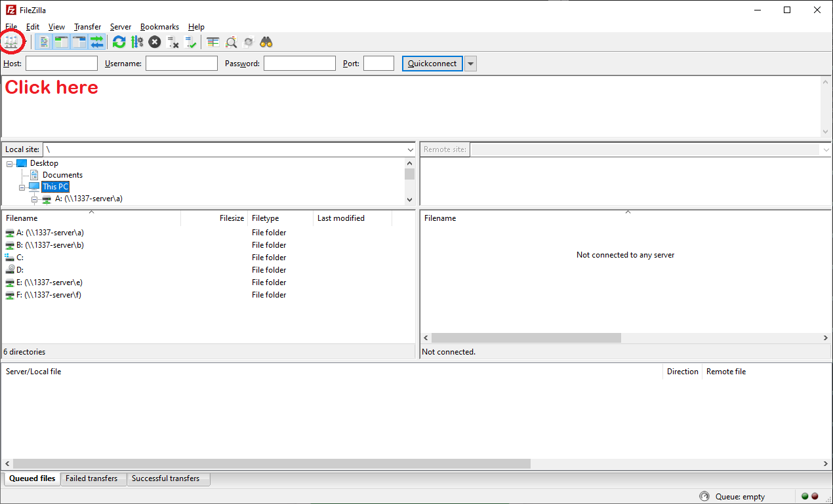Collapse the This PC tree node
This screenshot has width=833, height=504.
click(x=22, y=187)
